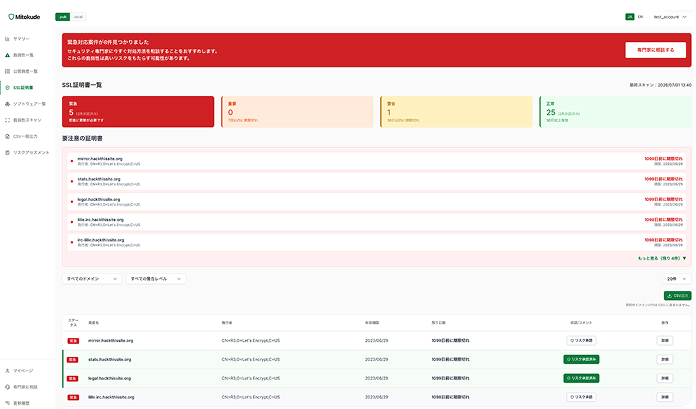Screen dimensions: 696x409
Task: Click lille.irc.hackthissite.org in the attention list
Action: [101, 220]
